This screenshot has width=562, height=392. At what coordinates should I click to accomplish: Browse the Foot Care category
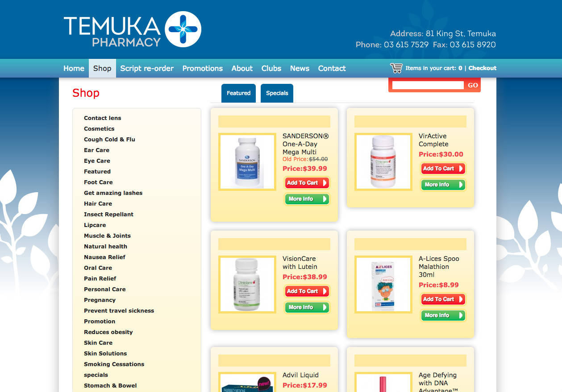98,182
